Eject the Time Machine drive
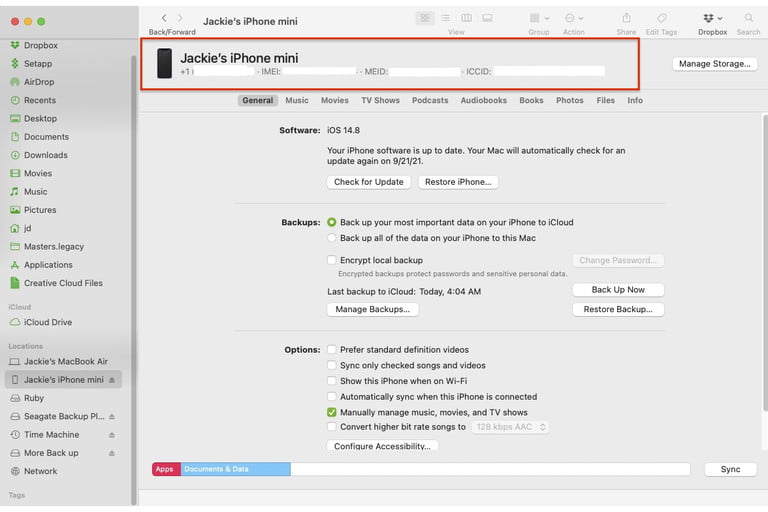768x512 pixels. pos(112,435)
